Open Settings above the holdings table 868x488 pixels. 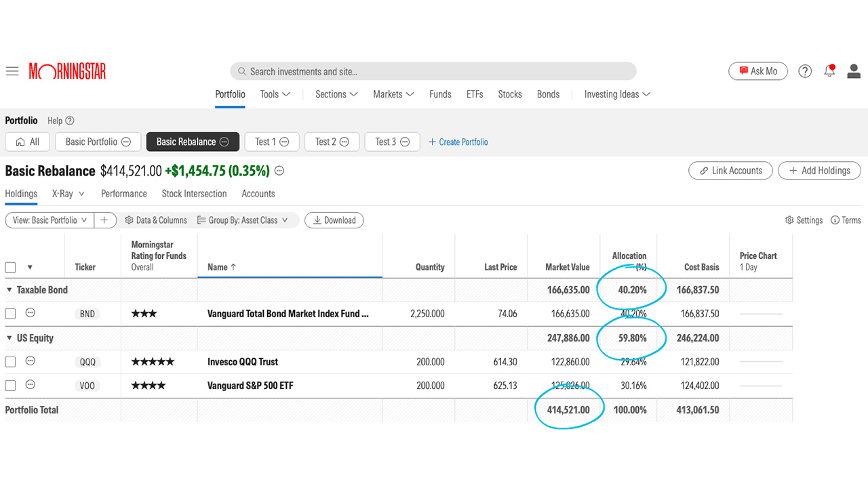point(804,220)
